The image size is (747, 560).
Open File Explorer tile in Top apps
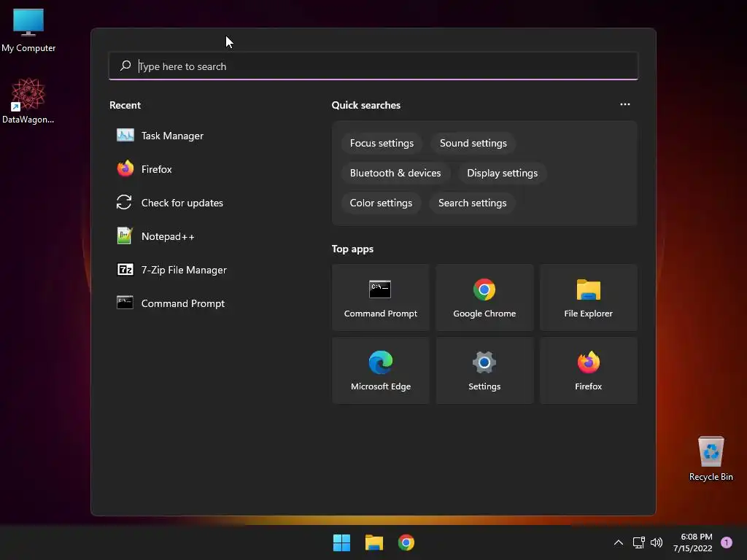coord(589,297)
